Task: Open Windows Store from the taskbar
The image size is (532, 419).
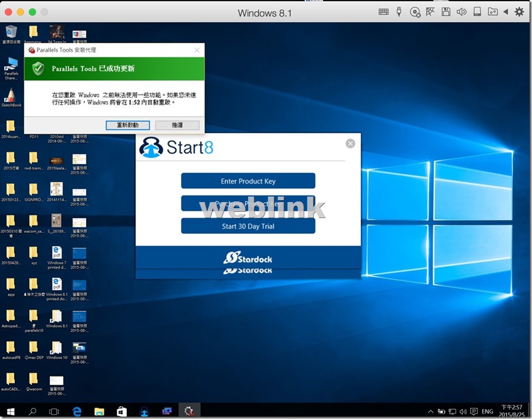Action: 122,411
